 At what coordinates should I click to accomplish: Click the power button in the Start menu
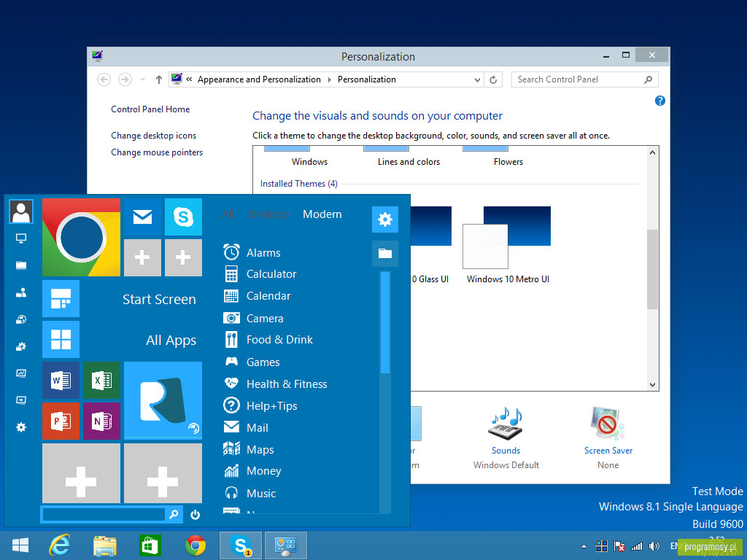point(195,514)
